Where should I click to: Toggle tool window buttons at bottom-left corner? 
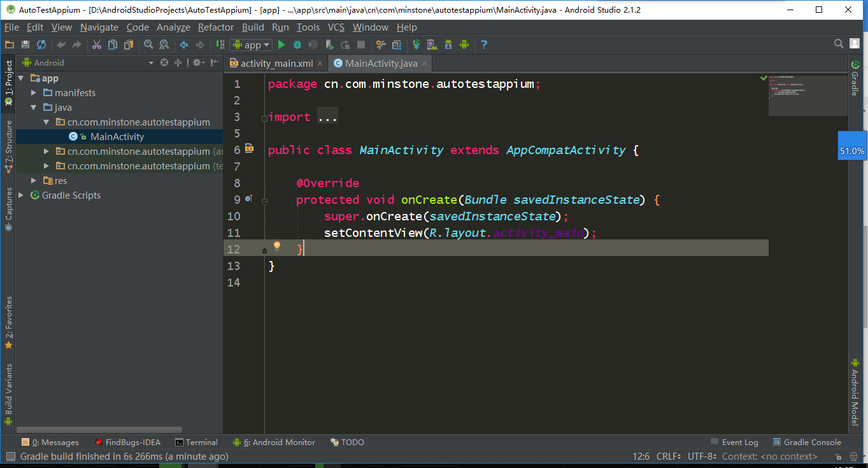click(x=10, y=456)
